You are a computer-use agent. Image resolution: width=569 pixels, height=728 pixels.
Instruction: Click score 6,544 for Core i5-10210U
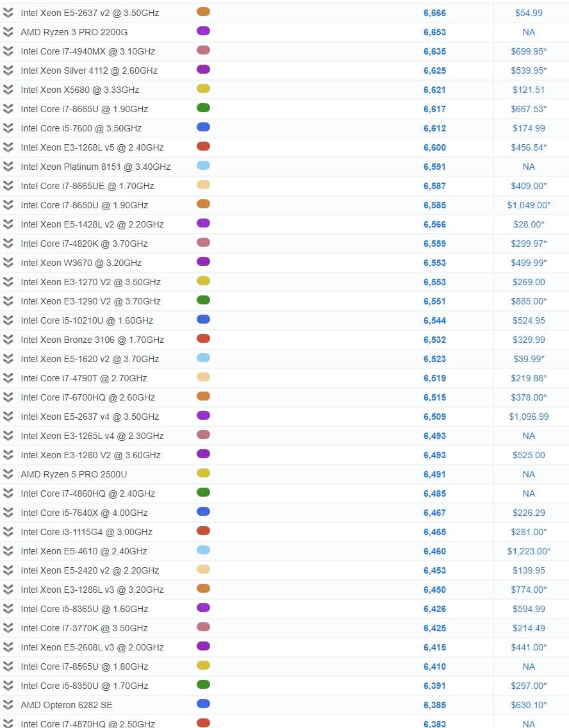tap(434, 320)
